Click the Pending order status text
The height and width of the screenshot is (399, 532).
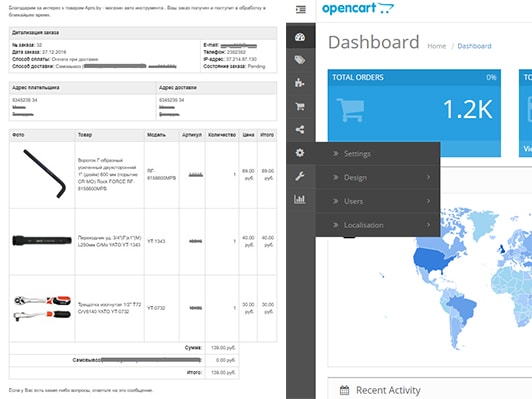(256, 66)
